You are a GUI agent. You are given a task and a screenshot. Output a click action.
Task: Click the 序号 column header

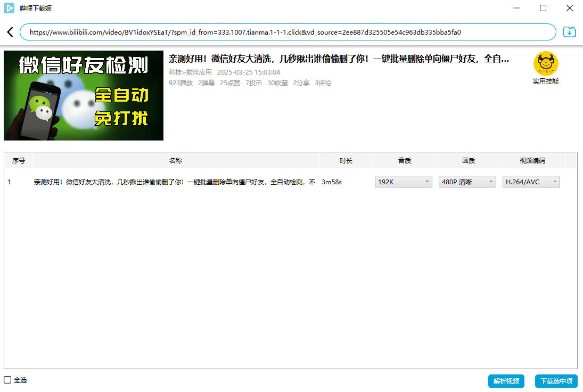coord(19,161)
